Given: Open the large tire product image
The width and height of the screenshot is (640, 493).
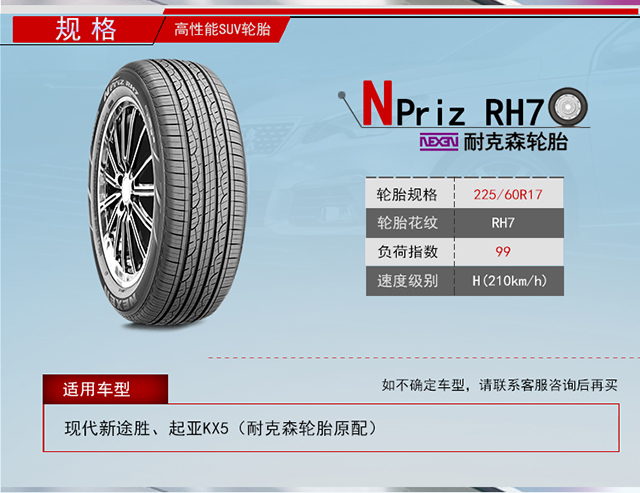Looking at the screenshot, I should coord(168,193).
